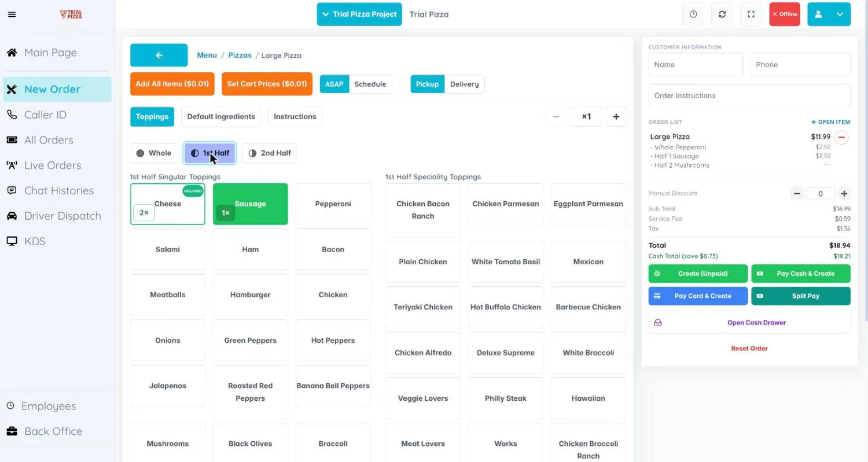Image resolution: width=868 pixels, height=462 pixels.
Task: Click the Menu breadcrumb link
Action: coord(207,56)
